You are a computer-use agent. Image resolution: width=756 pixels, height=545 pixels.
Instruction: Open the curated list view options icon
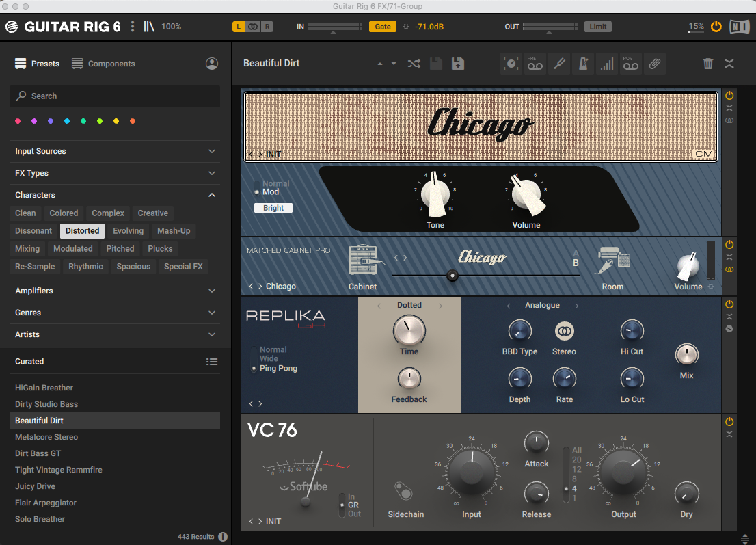pos(212,362)
